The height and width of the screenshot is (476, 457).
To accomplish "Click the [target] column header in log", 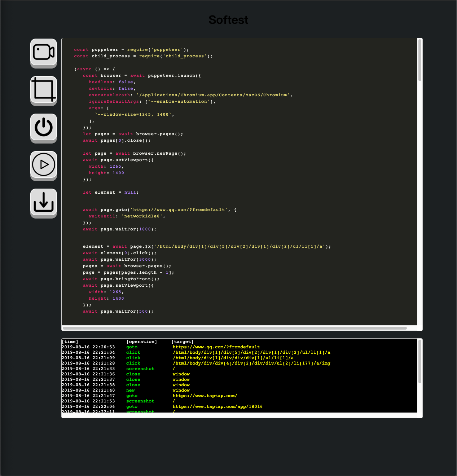I will 183,341.
